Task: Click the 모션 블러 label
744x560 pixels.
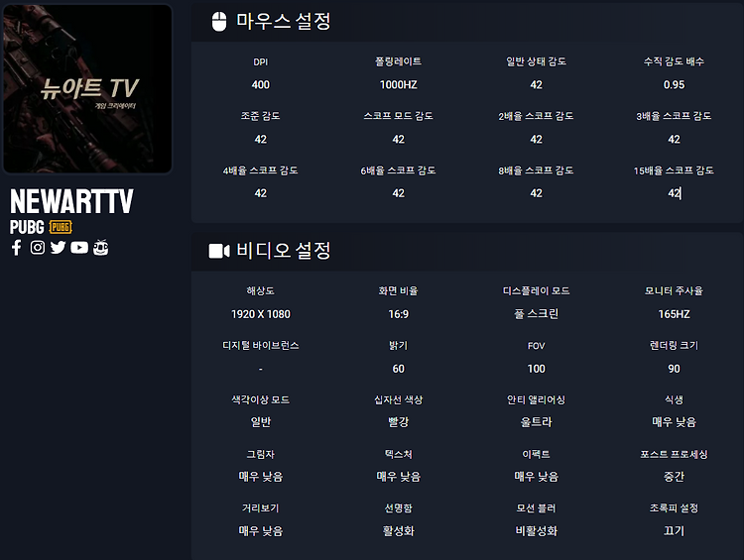Action: 536,508
